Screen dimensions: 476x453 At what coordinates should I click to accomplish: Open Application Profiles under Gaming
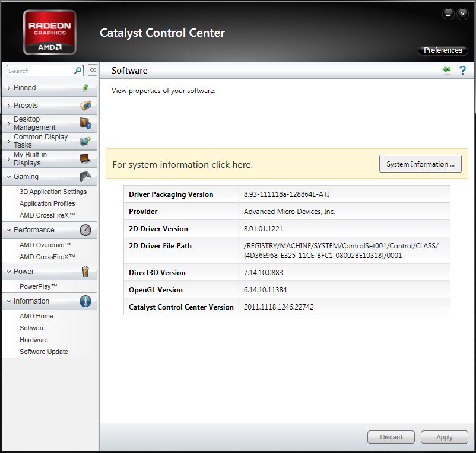(47, 203)
